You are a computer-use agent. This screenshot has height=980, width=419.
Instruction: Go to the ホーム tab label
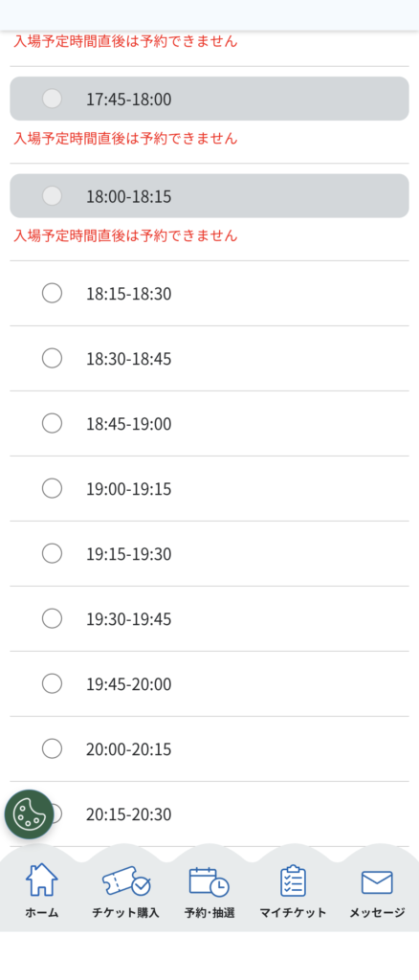pyautogui.click(x=42, y=912)
